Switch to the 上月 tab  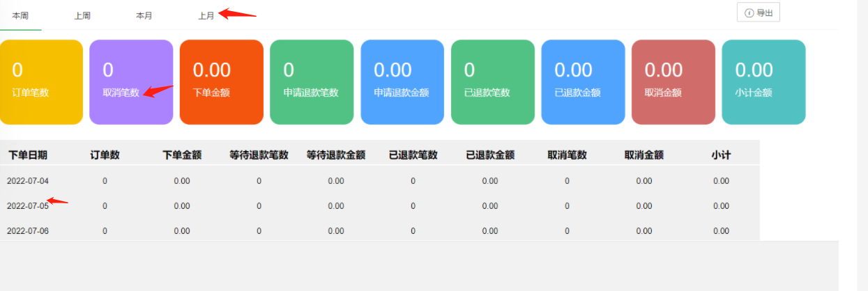click(206, 15)
